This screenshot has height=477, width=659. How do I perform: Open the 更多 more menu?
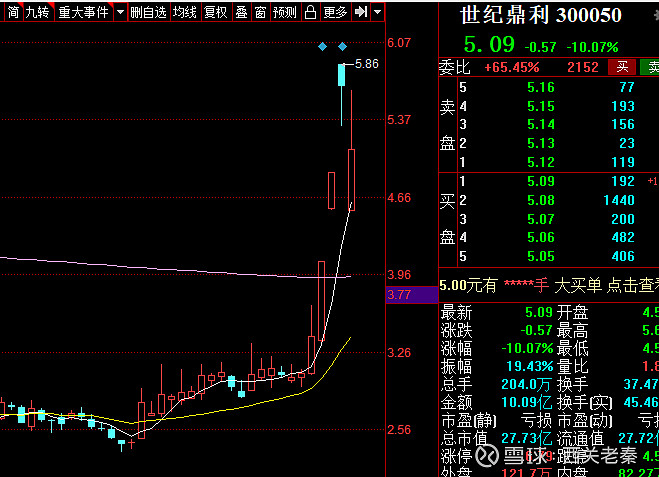(x=335, y=12)
